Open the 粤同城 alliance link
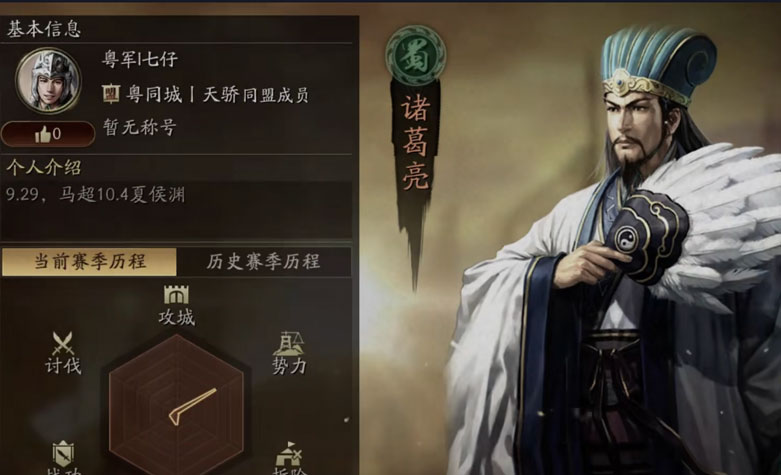Image resolution: width=781 pixels, height=475 pixels. 154,94
